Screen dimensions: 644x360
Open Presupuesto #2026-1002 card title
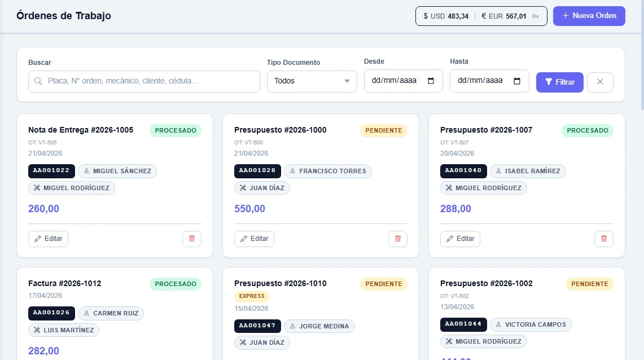pyautogui.click(x=487, y=283)
